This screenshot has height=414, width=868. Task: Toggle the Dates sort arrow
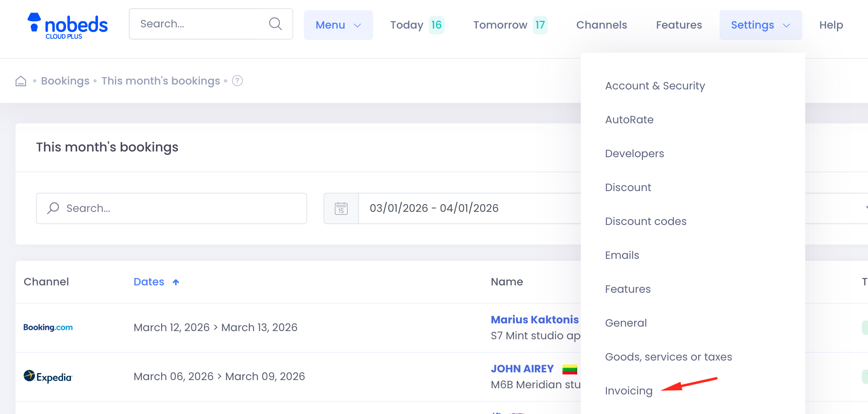pos(176,282)
